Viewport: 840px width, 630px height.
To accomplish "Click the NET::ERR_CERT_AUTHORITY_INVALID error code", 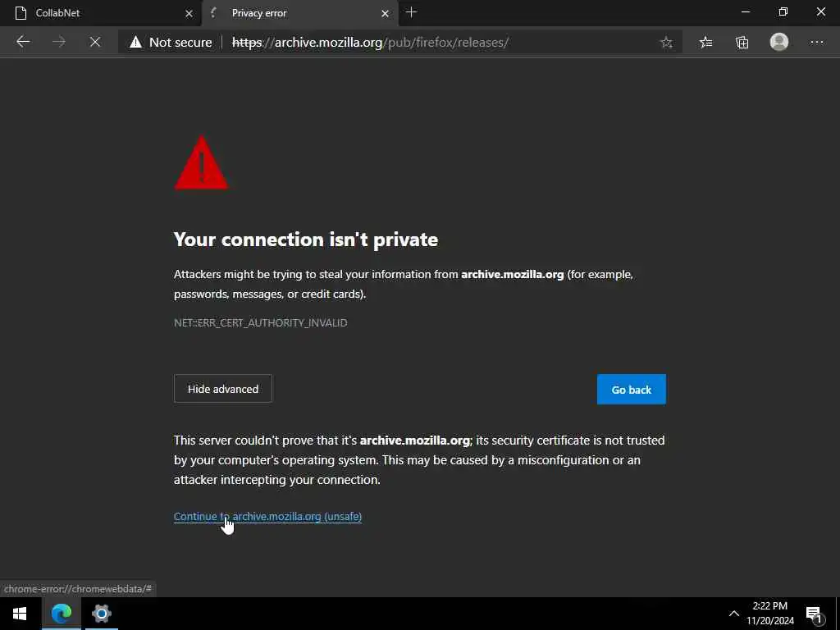I will tap(260, 322).
